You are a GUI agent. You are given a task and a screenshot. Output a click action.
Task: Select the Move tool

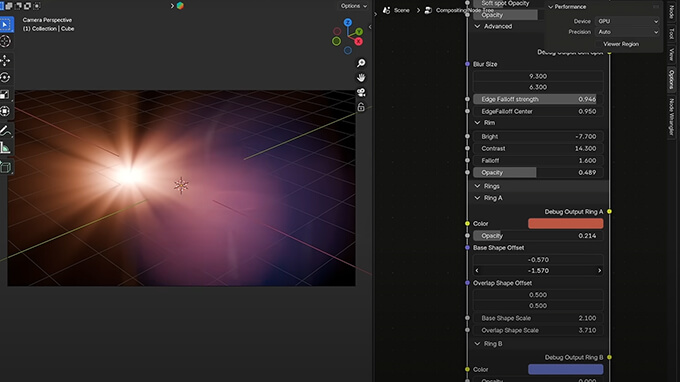(6, 61)
